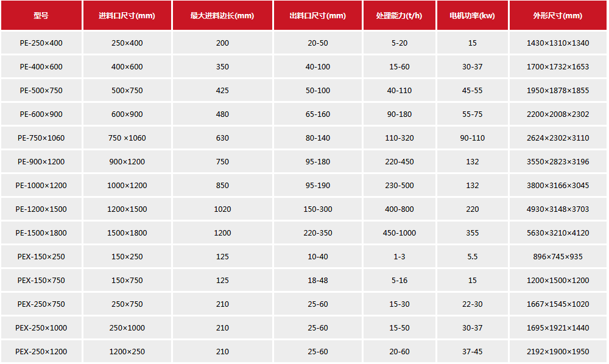This screenshot has height=364, width=609.
Task: Select the PE-1500×1800 model cell
Action: [x=41, y=233]
